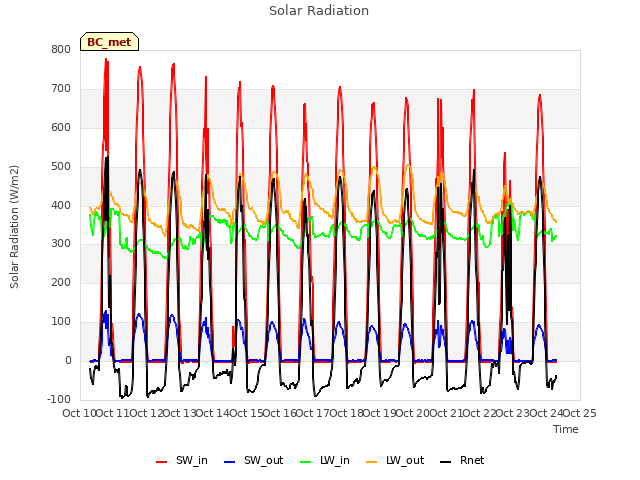Select the SW_in legend entry
640x480 pixels.
click(182, 460)
